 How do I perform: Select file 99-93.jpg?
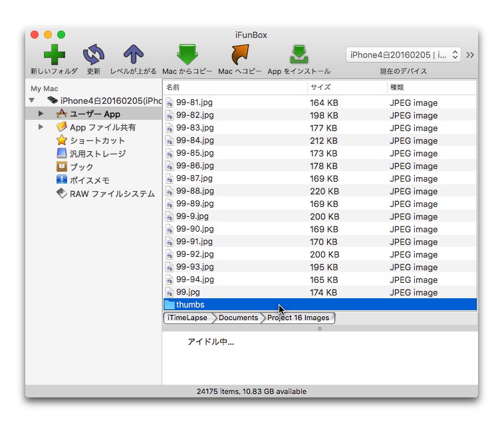click(320, 267)
